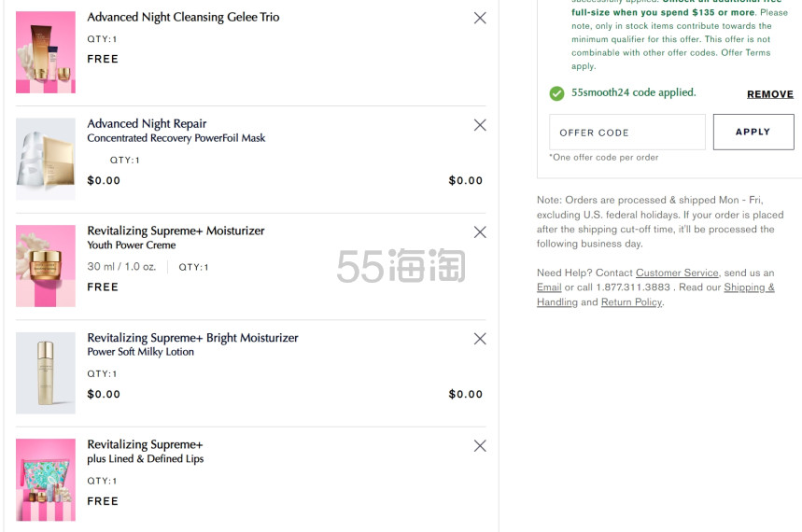
Task: Click green checkmark beside applied code
Action: (x=556, y=93)
